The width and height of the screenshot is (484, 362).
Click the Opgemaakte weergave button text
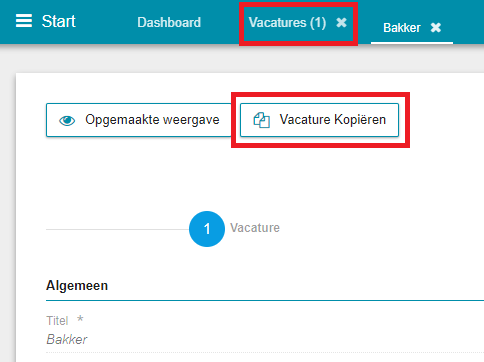click(152, 120)
